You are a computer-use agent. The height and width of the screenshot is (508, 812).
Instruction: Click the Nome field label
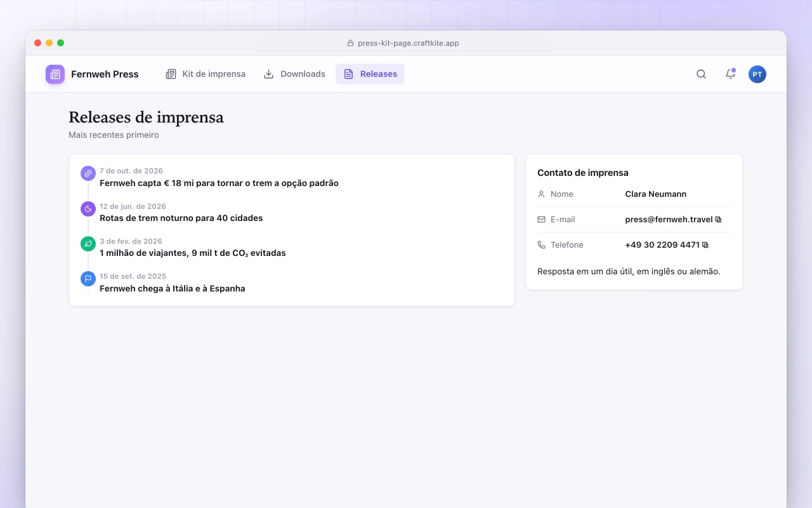click(562, 194)
